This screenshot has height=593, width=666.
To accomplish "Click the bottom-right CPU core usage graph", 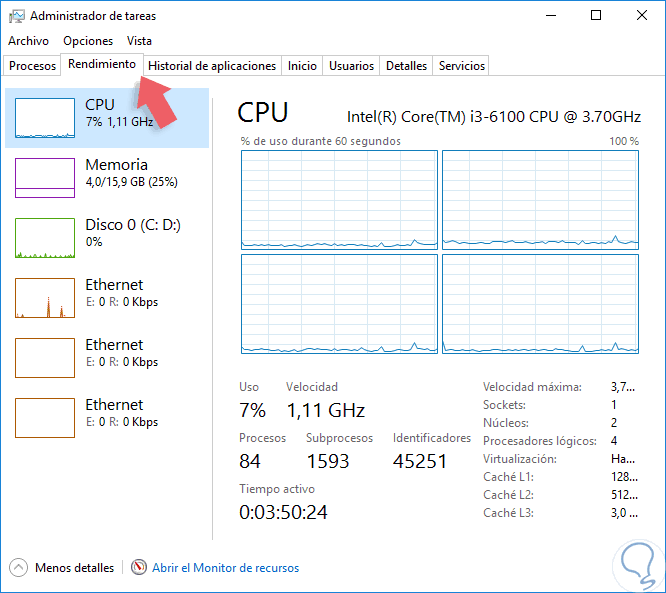I will point(540,304).
